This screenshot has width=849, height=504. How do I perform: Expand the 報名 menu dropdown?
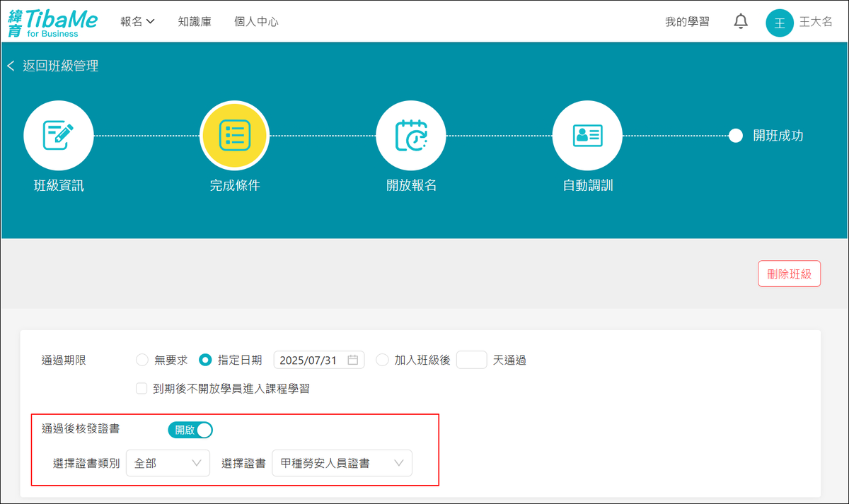click(x=137, y=22)
